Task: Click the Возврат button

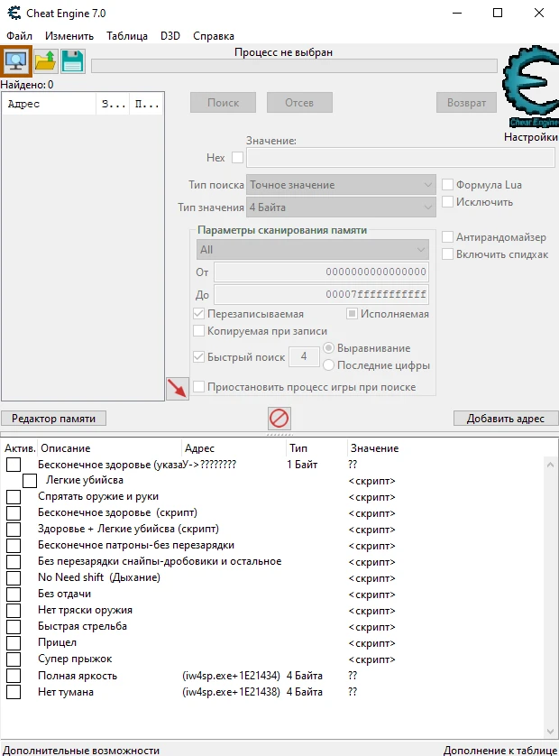Action: pos(466,103)
